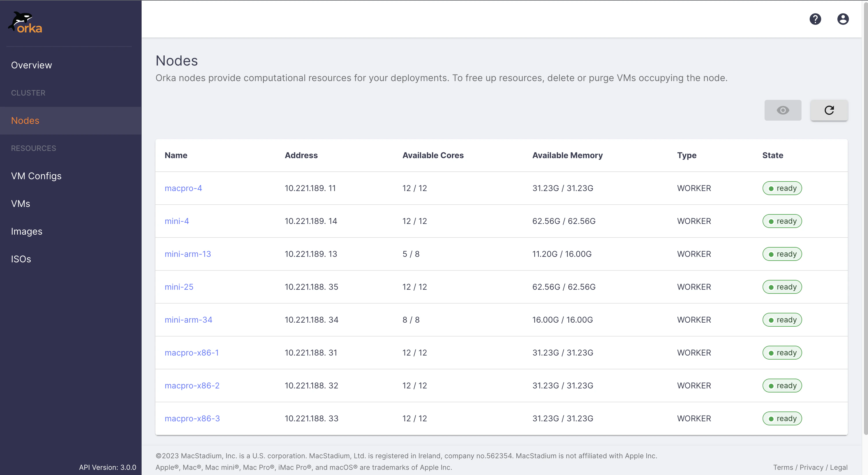
Task: Open the Terms link in footer
Action: [783, 467]
